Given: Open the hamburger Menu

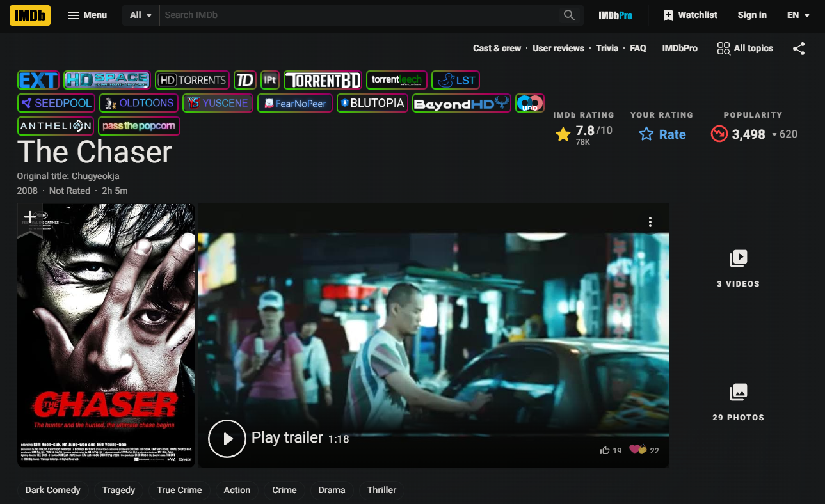Looking at the screenshot, I should click(x=88, y=15).
